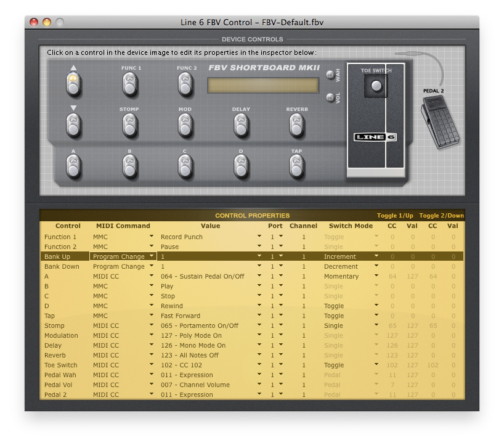This screenshot has width=504, height=445.
Task: Click 127 - Poly Mode On value
Action: pyautogui.click(x=191, y=335)
